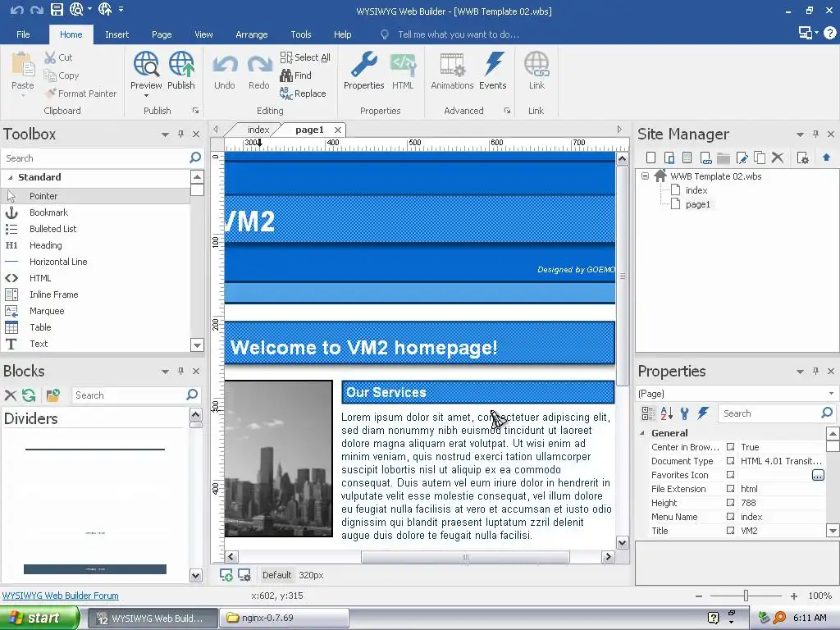Open the HTML code editor icon
The height and width of the screenshot is (630, 840).
pos(403,64)
